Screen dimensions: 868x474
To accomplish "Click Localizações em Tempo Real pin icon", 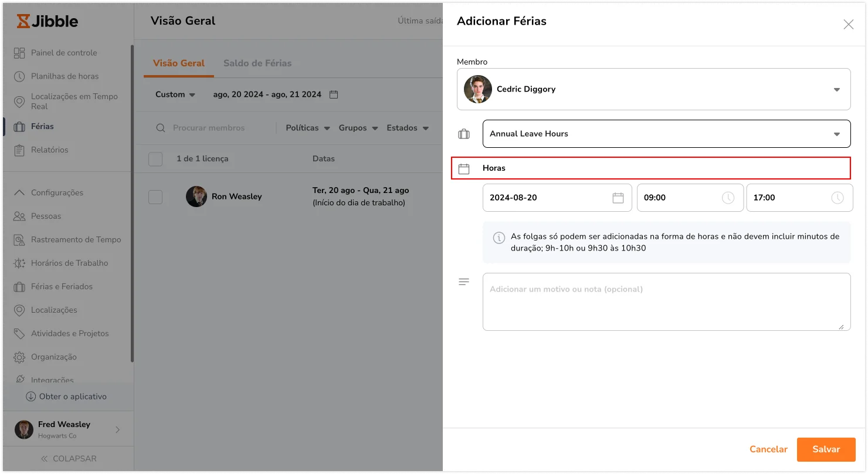I will [x=19, y=101].
